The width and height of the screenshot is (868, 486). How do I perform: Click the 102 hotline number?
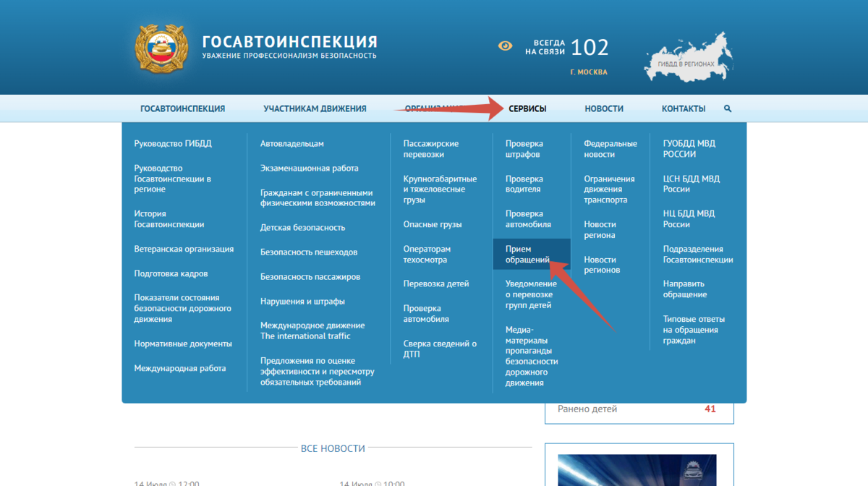590,48
